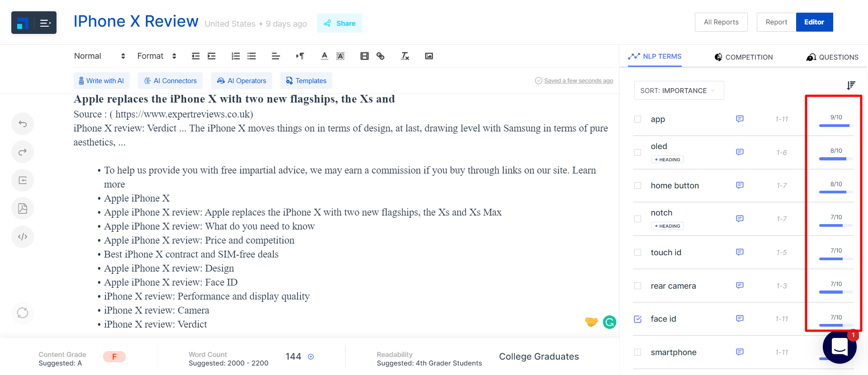Viewport: 868px width, 375px height.
Task: Switch to the Questions tab
Action: (x=832, y=57)
